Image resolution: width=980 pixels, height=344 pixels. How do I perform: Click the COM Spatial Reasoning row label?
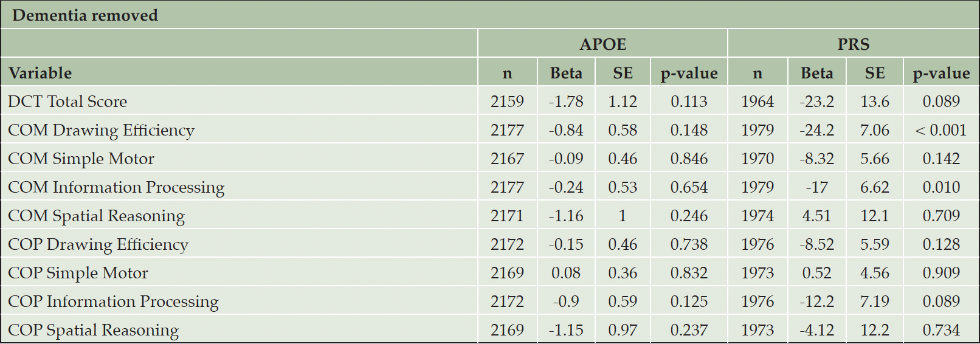pos(96,216)
